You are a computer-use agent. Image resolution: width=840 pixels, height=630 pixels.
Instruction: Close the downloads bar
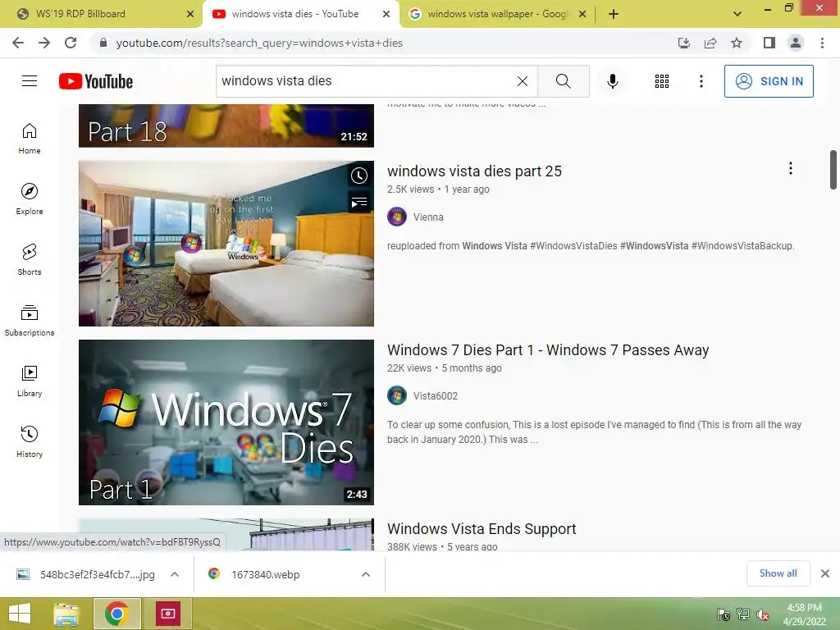point(825,573)
